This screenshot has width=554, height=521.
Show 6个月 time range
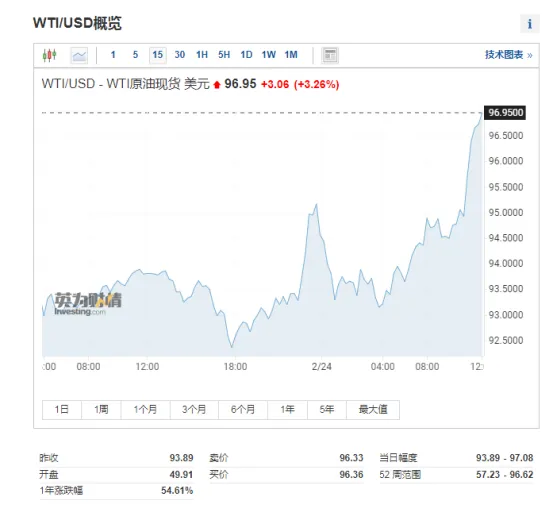[x=243, y=409]
